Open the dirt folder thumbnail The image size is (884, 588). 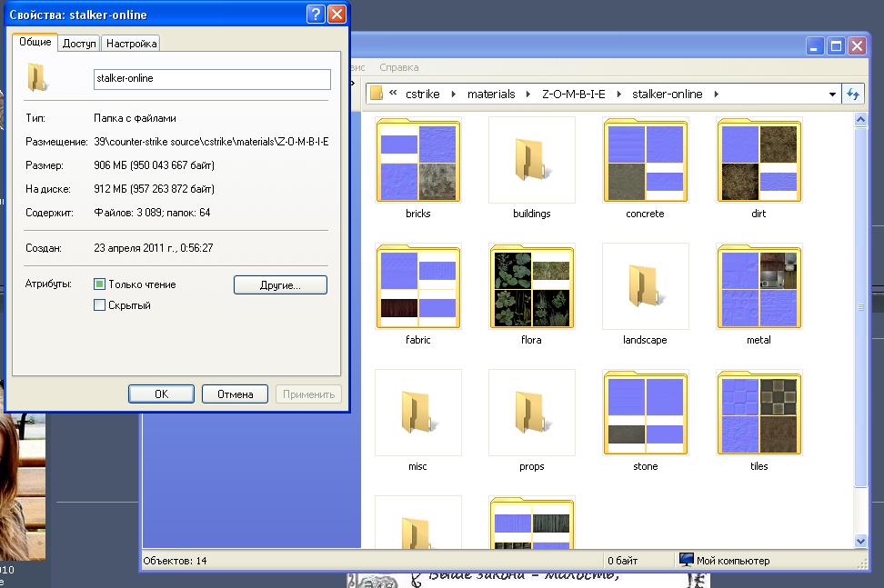[x=759, y=161]
